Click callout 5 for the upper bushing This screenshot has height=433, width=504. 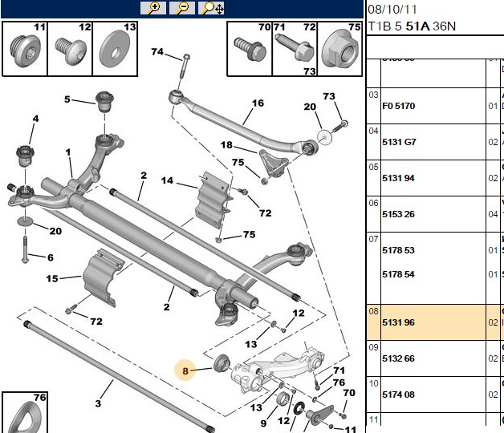pyautogui.click(x=67, y=99)
